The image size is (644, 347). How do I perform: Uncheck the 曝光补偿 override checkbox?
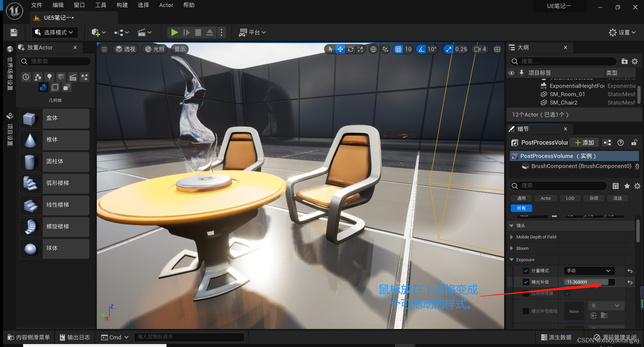[x=526, y=282]
